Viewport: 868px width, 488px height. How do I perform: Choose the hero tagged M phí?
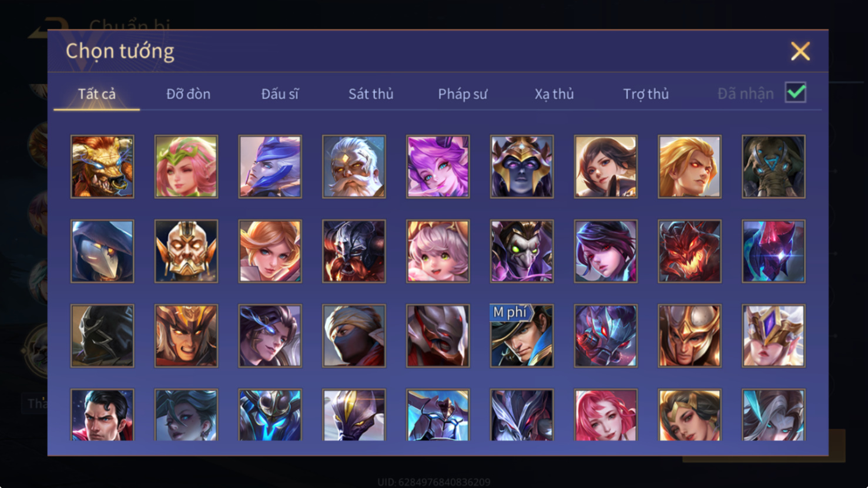click(x=522, y=336)
